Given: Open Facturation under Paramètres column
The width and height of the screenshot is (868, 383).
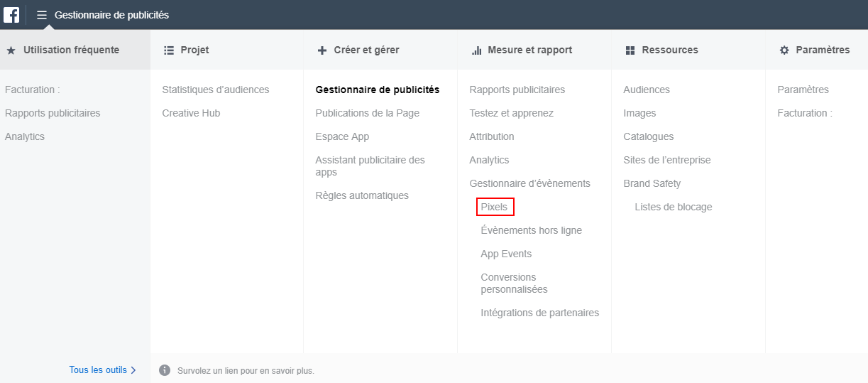Looking at the screenshot, I should [x=805, y=113].
